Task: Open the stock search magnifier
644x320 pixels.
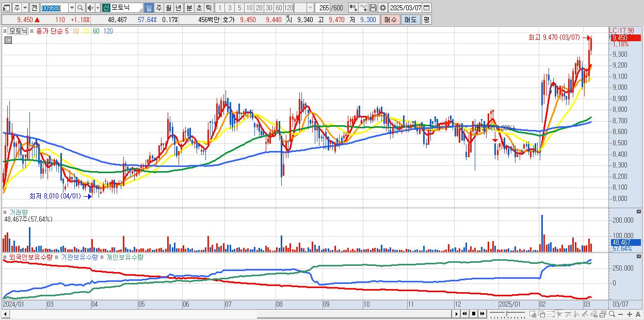Action: coord(80,8)
